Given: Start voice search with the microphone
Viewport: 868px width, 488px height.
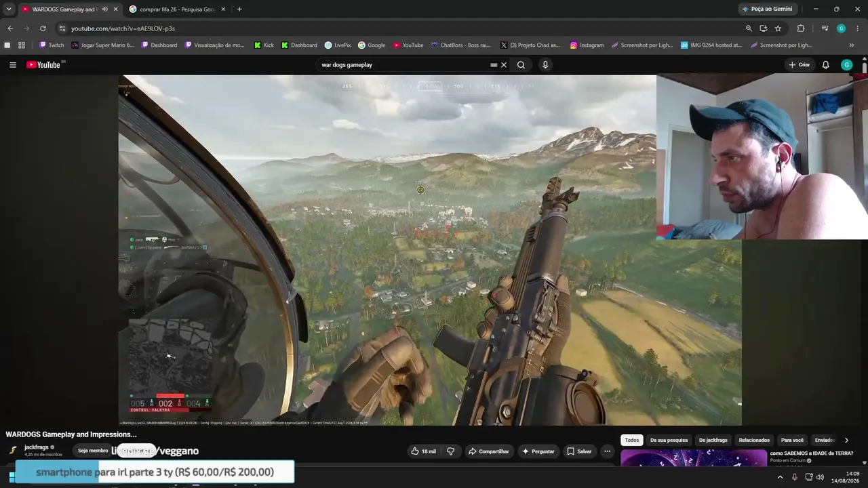Looking at the screenshot, I should click(x=545, y=65).
